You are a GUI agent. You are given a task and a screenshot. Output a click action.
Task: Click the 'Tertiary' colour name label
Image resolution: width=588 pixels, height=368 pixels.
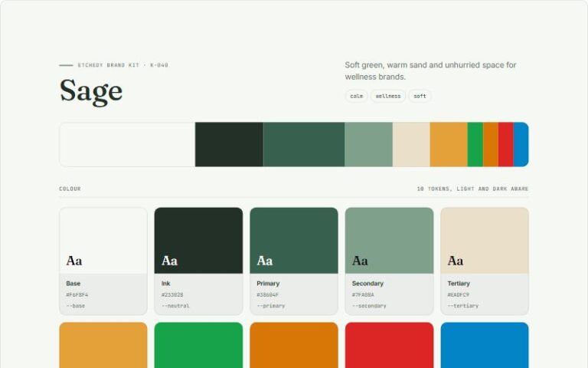pyautogui.click(x=459, y=283)
